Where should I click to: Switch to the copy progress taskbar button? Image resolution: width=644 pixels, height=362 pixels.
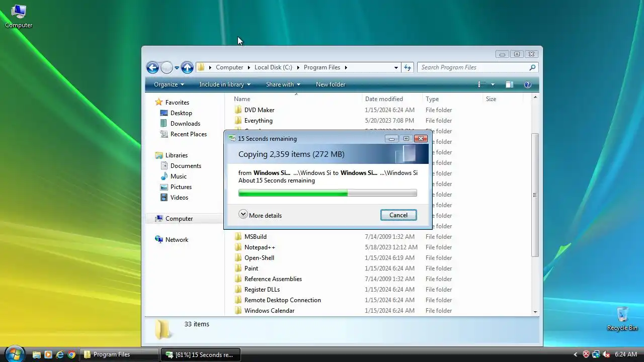pyautogui.click(x=201, y=354)
